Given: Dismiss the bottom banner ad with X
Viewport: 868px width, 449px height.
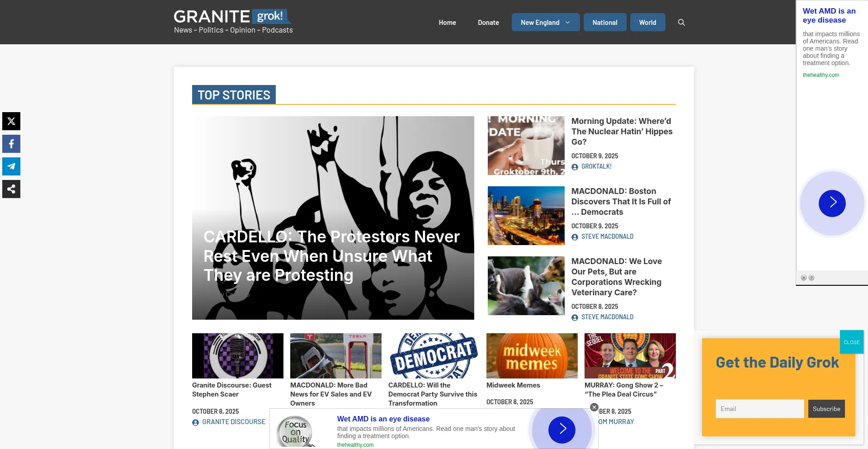Looking at the screenshot, I should click(x=594, y=407).
